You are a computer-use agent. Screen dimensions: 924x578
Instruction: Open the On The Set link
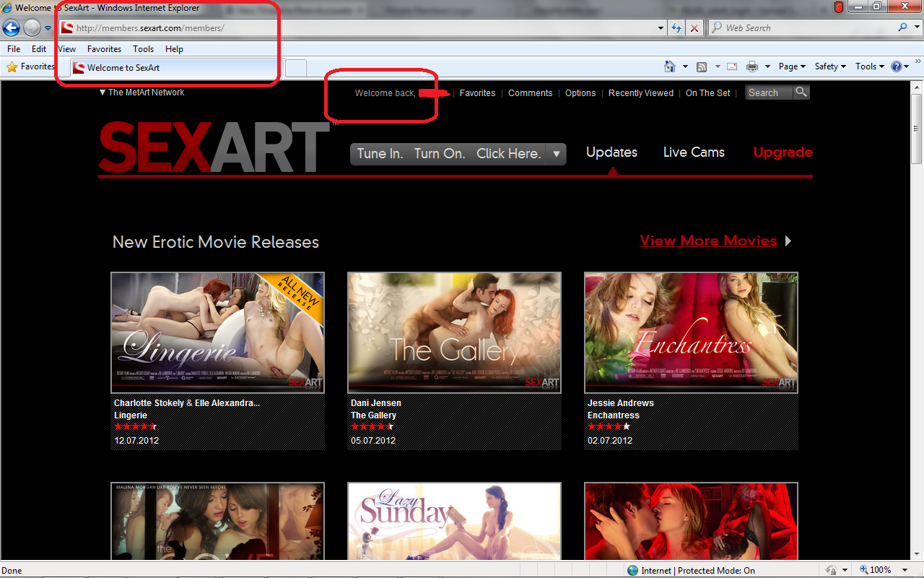click(708, 93)
